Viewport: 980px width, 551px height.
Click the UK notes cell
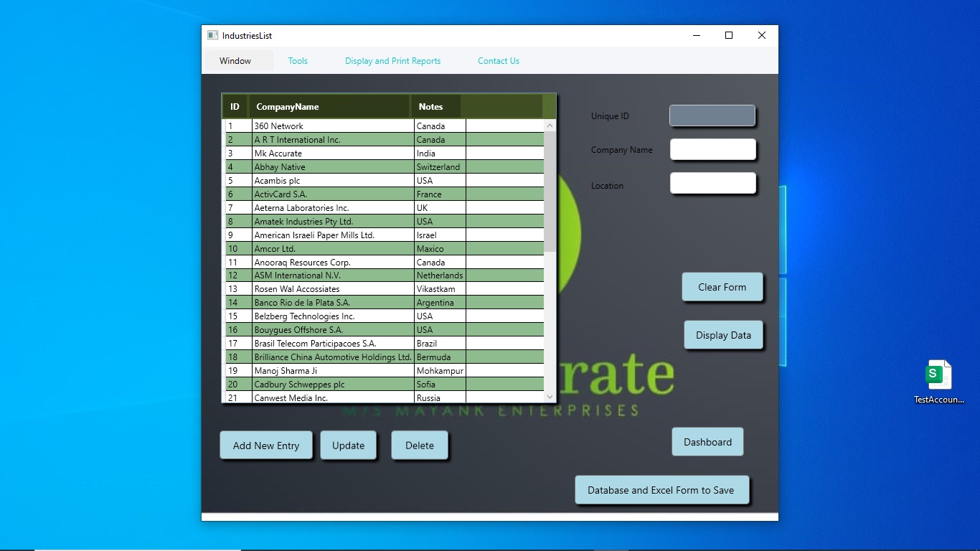[x=440, y=208]
